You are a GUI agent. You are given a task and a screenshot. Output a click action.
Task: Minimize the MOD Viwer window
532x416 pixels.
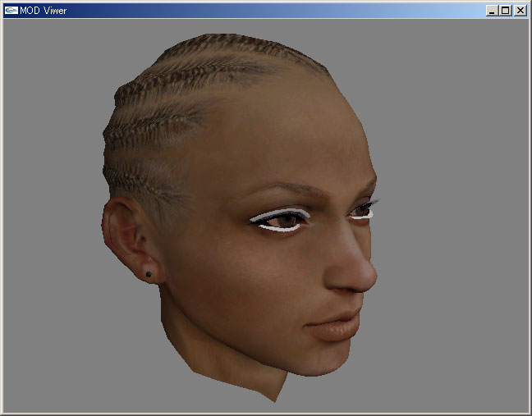tap(492, 11)
